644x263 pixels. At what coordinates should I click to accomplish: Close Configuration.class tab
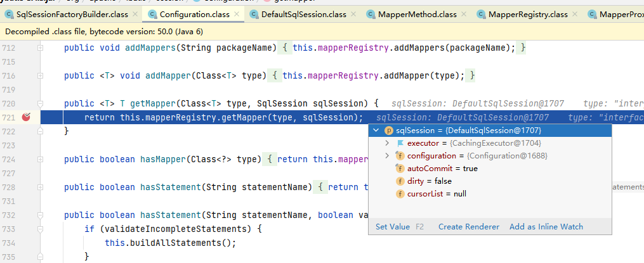tap(237, 15)
